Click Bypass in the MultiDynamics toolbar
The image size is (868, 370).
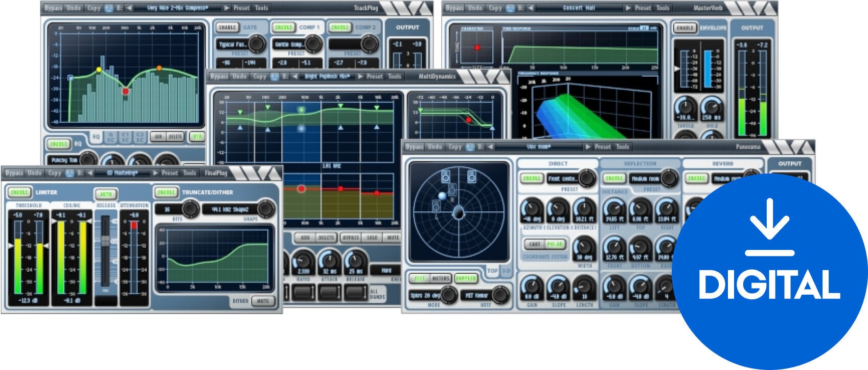click(219, 76)
